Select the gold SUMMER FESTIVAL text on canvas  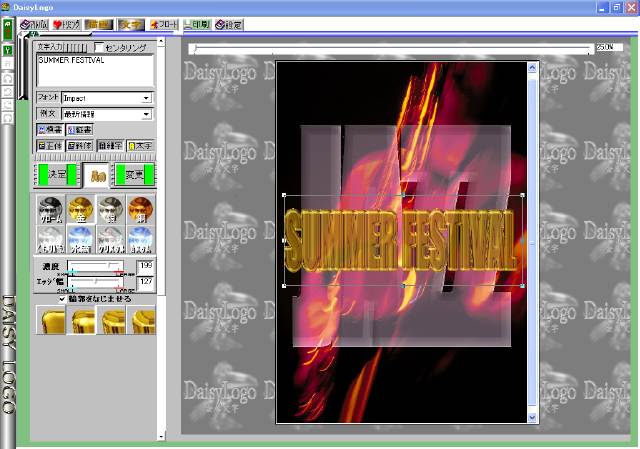pos(400,241)
